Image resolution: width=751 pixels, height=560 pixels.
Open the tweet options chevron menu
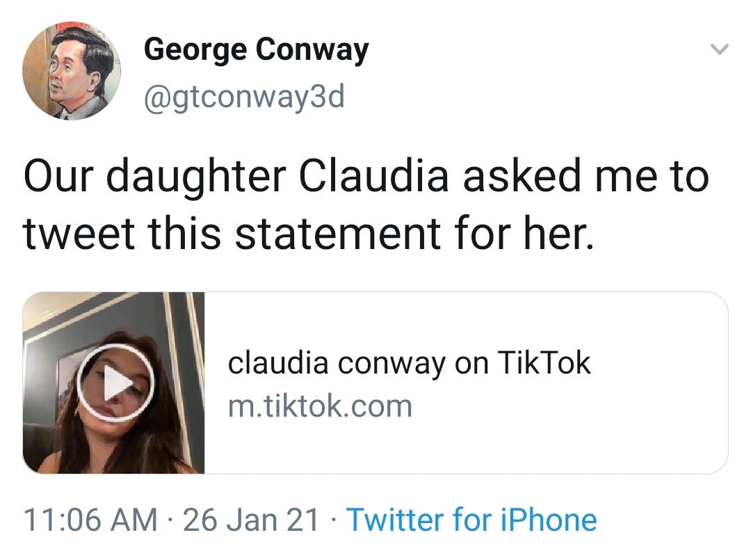[x=720, y=49]
